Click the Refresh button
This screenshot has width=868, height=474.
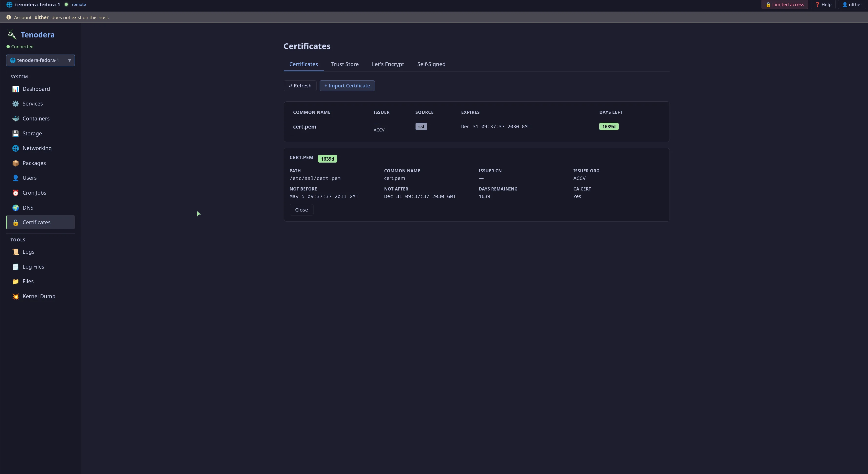coord(300,86)
